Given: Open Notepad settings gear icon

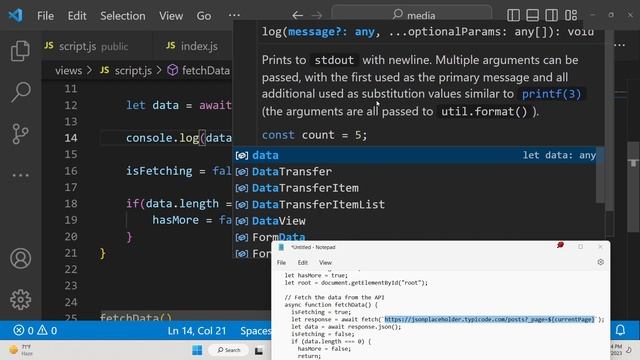Looking at the screenshot, I should [x=600, y=262].
